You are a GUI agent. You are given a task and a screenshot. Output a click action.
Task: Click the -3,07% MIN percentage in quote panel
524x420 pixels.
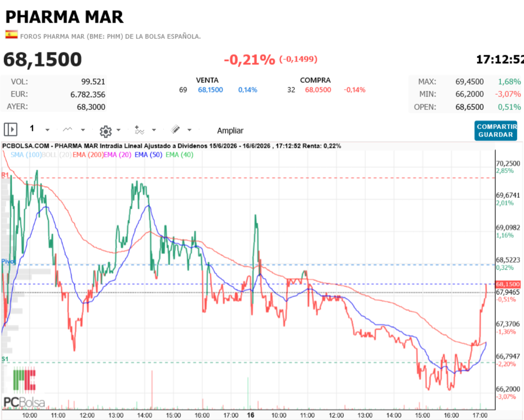click(508, 94)
